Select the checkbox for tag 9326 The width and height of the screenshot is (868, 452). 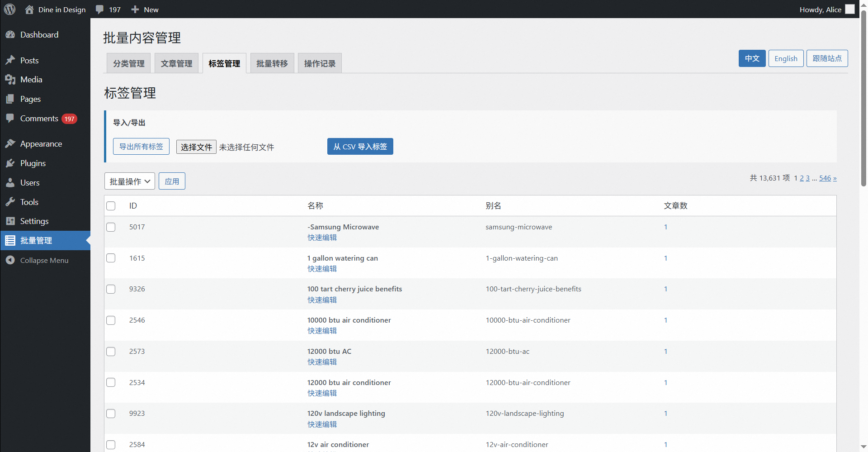coord(111,289)
